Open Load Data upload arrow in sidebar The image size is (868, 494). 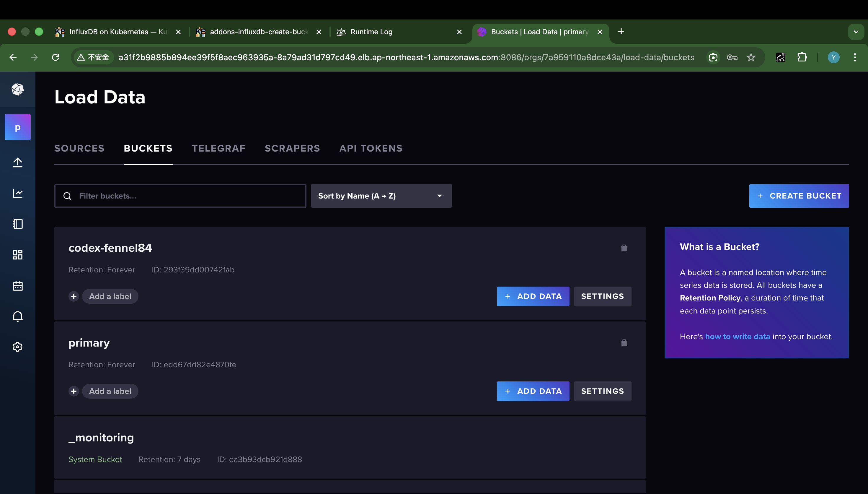point(18,162)
